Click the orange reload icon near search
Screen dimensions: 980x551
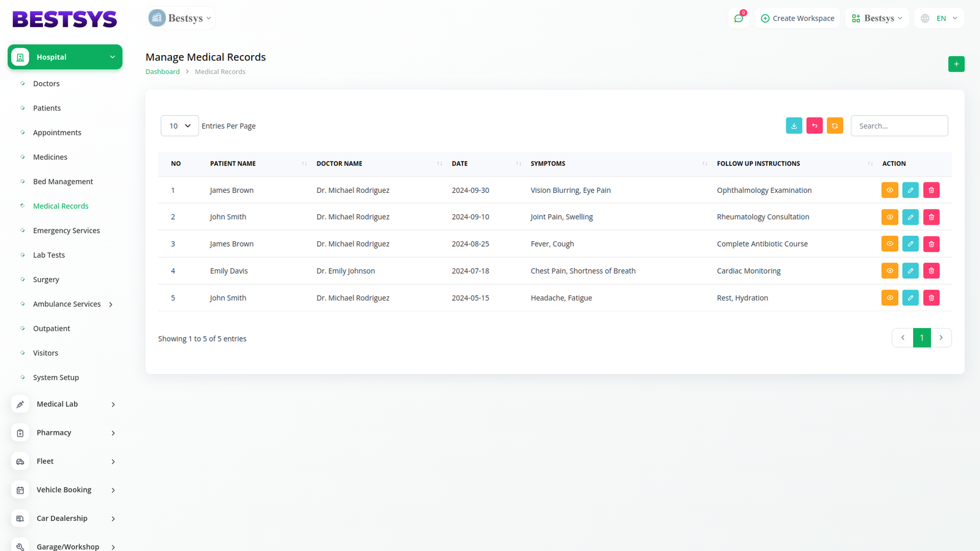click(835, 126)
